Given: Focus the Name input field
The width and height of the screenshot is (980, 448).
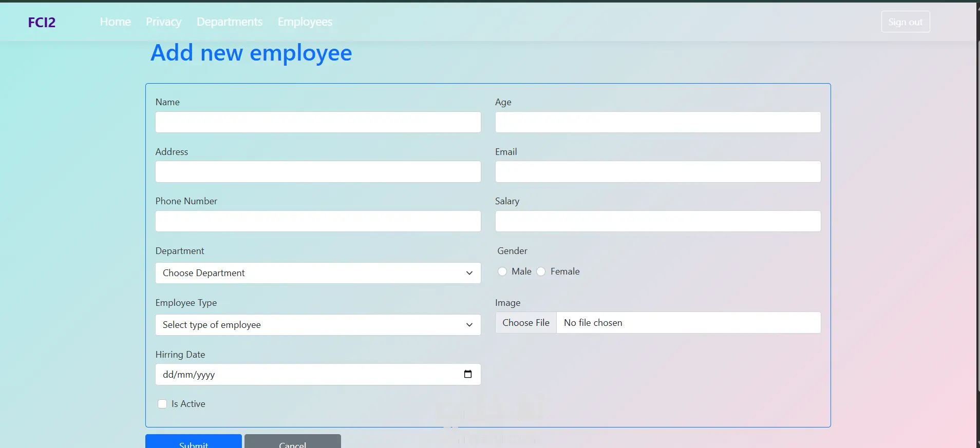Looking at the screenshot, I should tap(318, 122).
